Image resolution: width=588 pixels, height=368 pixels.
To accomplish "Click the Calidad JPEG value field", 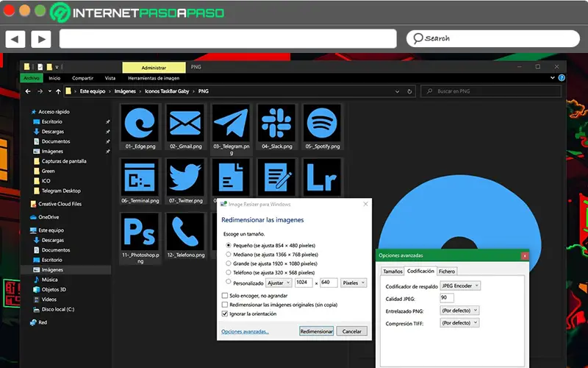I will coord(447,298).
